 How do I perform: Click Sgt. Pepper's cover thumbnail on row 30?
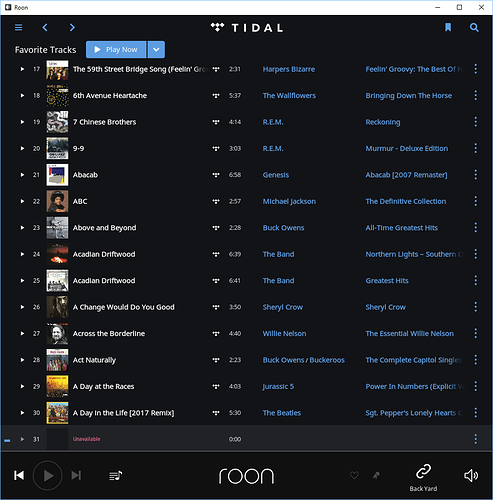pos(57,413)
